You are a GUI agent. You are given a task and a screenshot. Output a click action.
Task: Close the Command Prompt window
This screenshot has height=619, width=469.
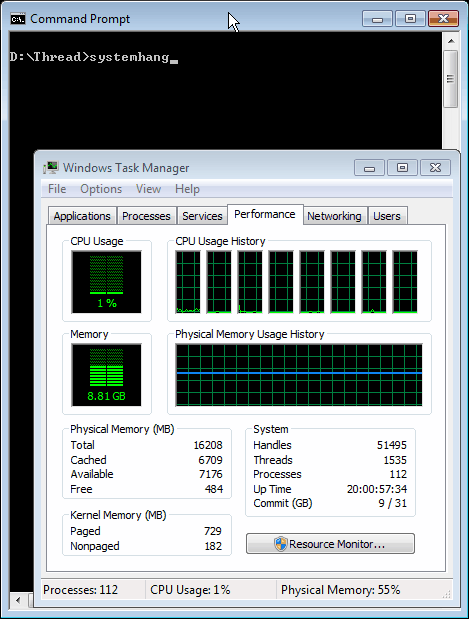pyautogui.click(x=443, y=19)
